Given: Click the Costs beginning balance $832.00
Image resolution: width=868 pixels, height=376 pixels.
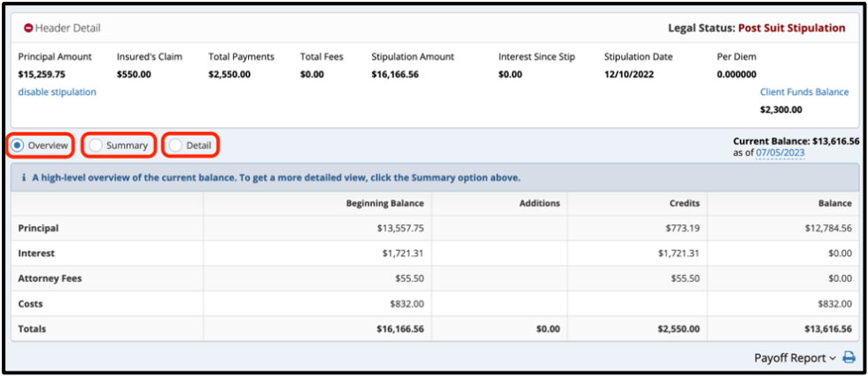Looking at the screenshot, I should tap(407, 304).
